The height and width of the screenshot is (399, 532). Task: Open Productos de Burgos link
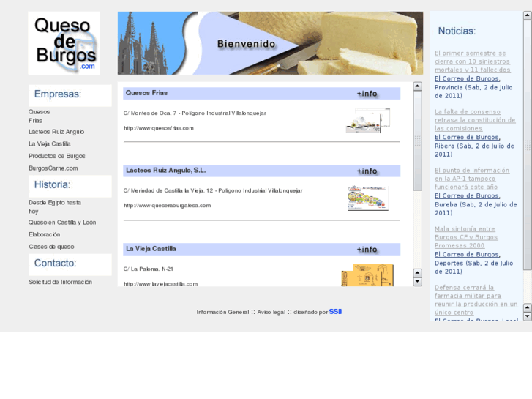pyautogui.click(x=57, y=156)
